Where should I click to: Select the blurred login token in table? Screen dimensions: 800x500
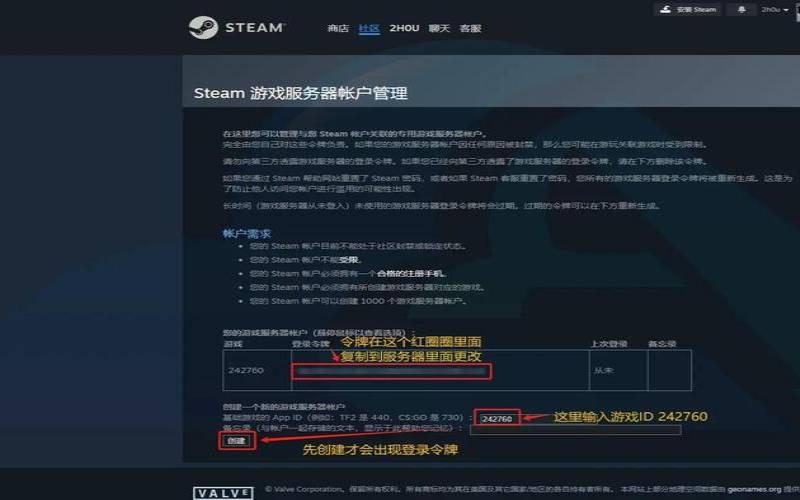point(391,370)
